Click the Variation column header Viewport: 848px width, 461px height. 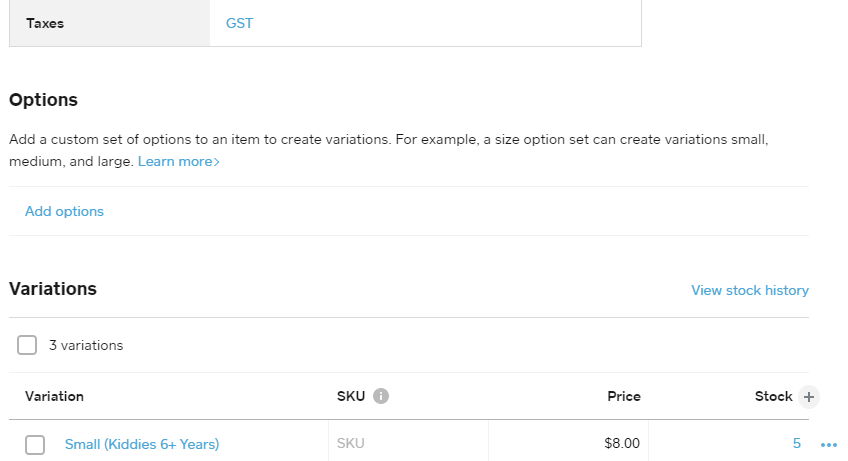54,396
